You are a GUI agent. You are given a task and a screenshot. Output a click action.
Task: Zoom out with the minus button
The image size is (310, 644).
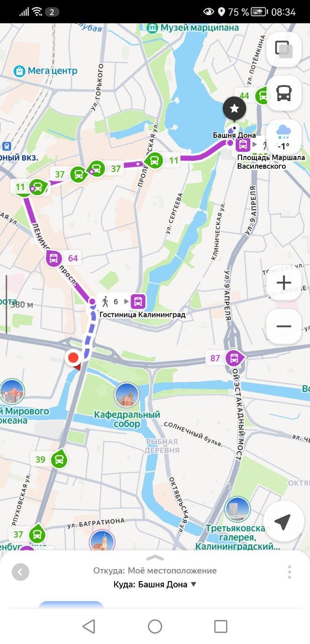(x=284, y=326)
